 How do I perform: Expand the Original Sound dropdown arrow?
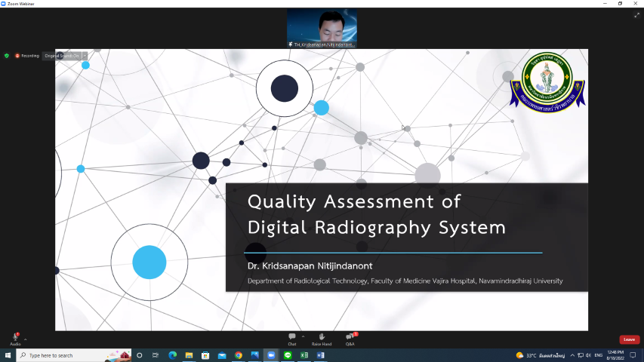coord(85,56)
